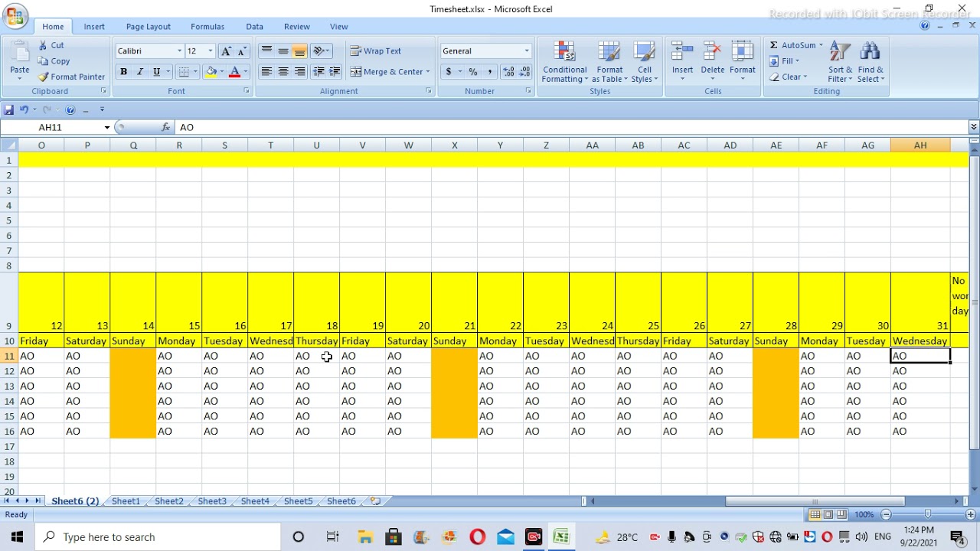Click the Copy button
The image size is (980, 551).
point(54,61)
